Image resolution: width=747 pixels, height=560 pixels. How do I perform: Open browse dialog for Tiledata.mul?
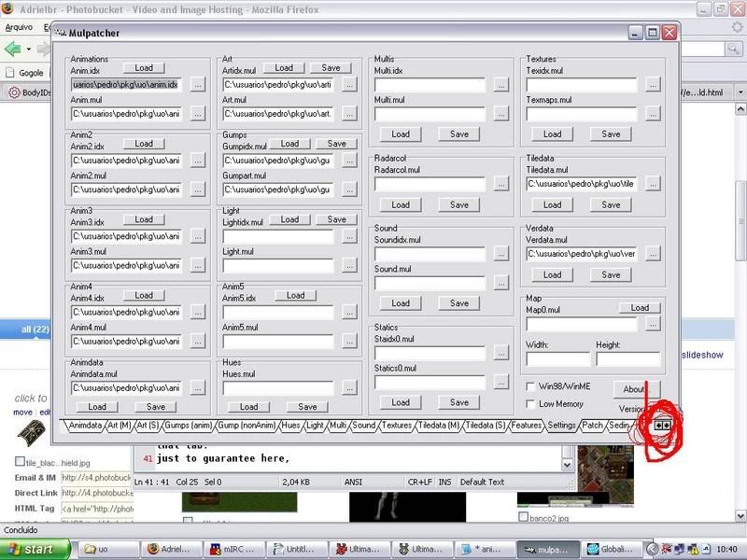[652, 184]
